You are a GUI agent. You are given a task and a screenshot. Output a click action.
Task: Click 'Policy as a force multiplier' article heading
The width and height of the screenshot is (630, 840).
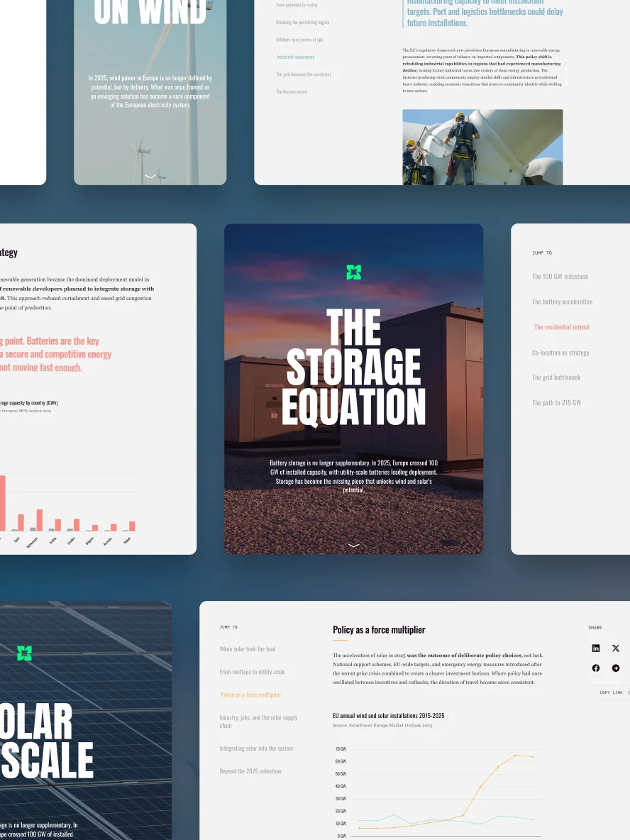379,630
